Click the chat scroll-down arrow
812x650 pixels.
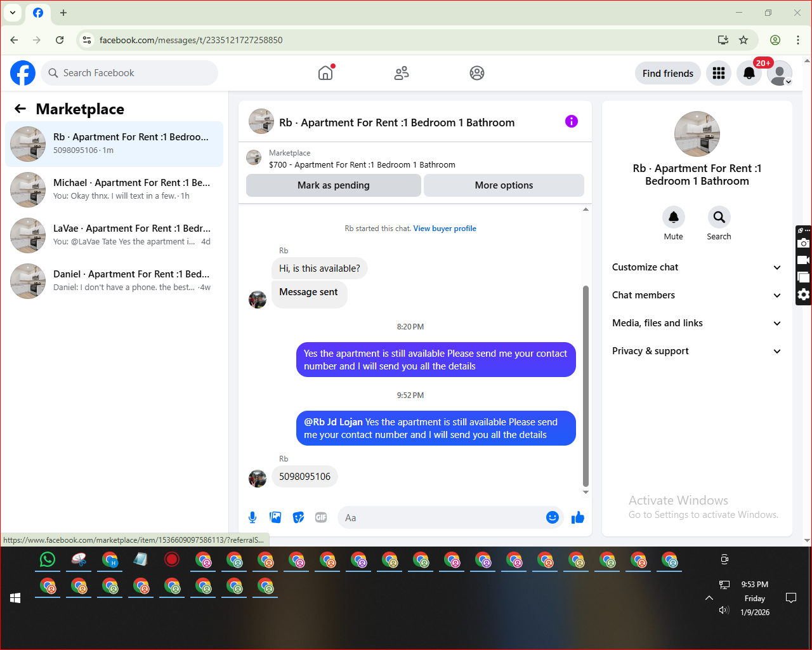coord(586,492)
